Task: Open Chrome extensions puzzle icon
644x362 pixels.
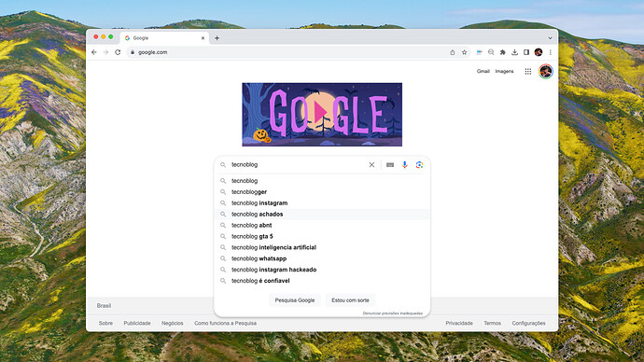Action: 502,52
